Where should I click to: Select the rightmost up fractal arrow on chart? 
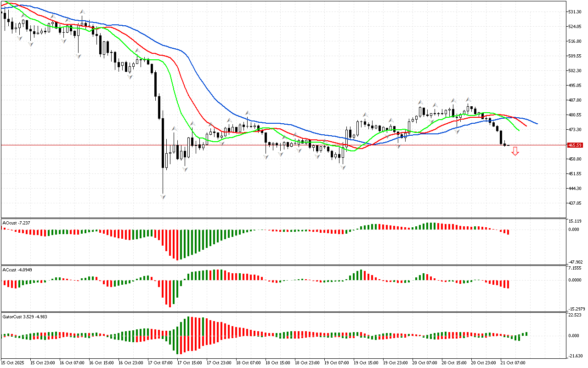(469, 99)
